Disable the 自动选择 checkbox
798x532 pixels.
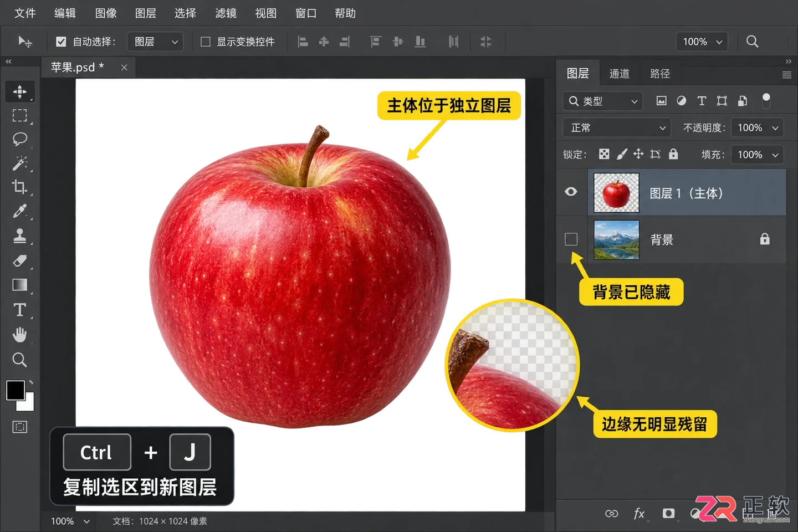click(x=61, y=42)
